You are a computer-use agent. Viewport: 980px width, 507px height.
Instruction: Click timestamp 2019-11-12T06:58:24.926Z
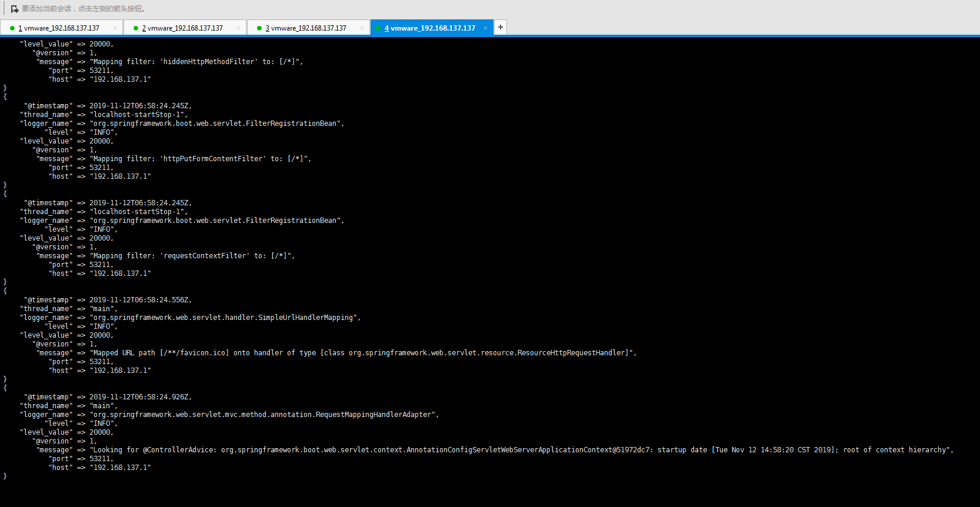(140, 397)
